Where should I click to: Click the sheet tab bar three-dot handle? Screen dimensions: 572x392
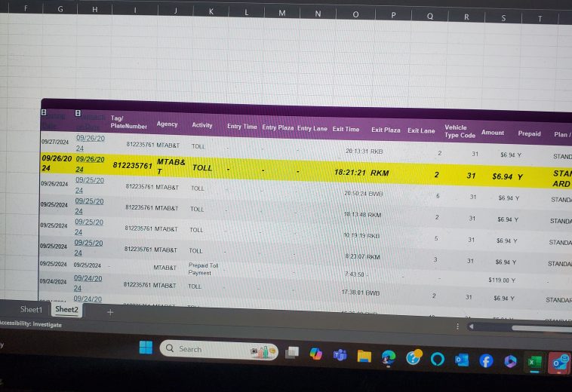457,326
